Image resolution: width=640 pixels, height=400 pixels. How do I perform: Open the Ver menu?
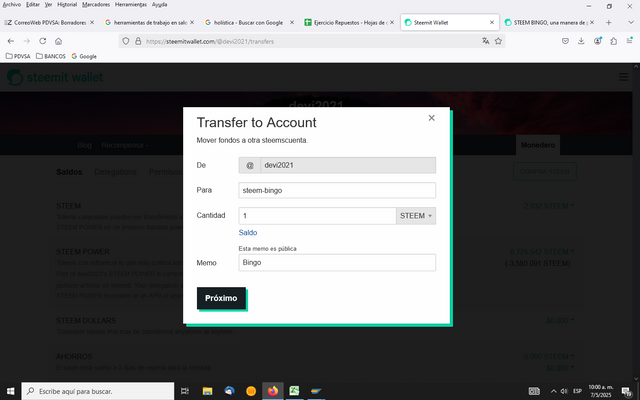[x=48, y=4]
